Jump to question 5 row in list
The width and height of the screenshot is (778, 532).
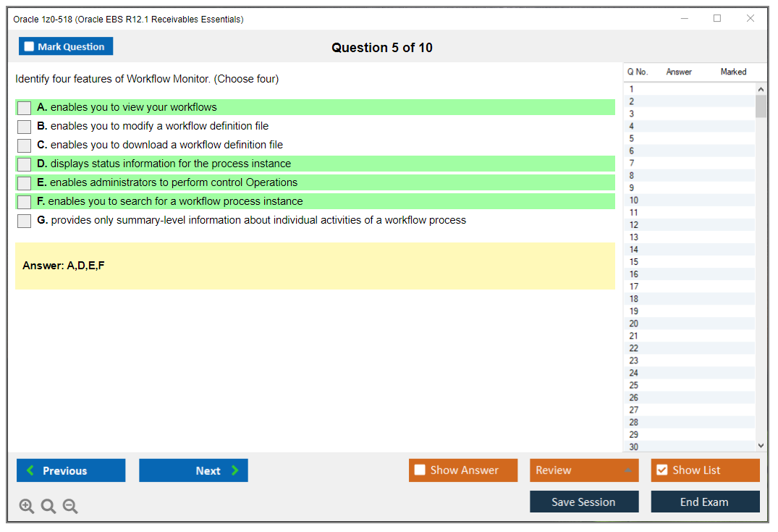click(x=688, y=138)
